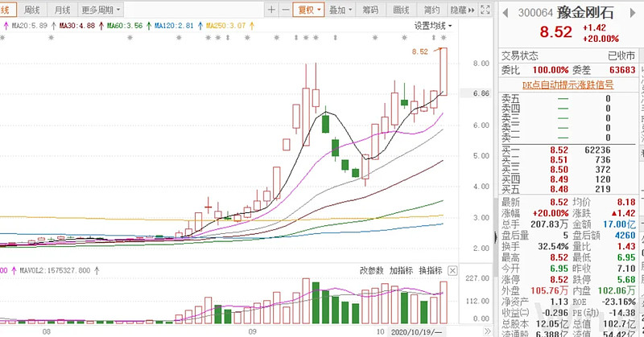Screen dimensions: 644x337
Task: Toggle full-screen chart mode icon
Action: coord(485,10)
